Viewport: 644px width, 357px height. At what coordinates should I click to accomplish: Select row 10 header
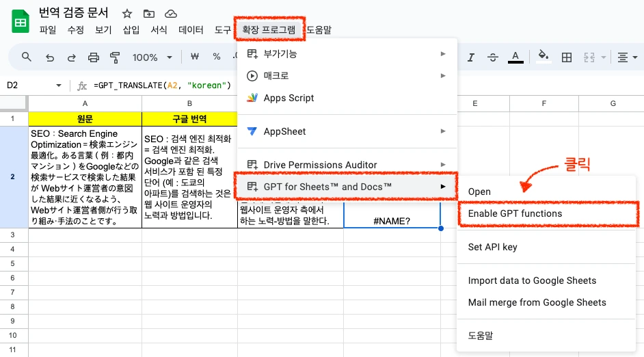point(13,335)
